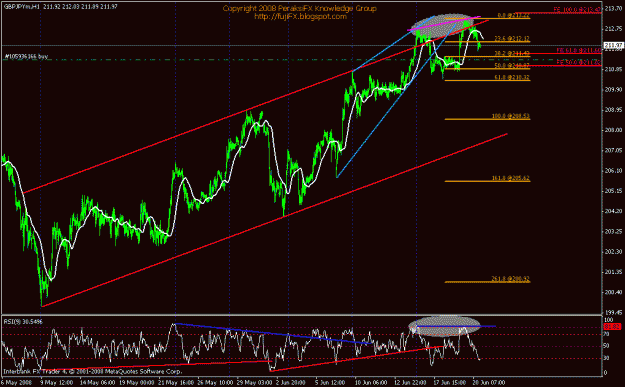
Task: Click 204.20 on the price axis
Action: pos(613,211)
